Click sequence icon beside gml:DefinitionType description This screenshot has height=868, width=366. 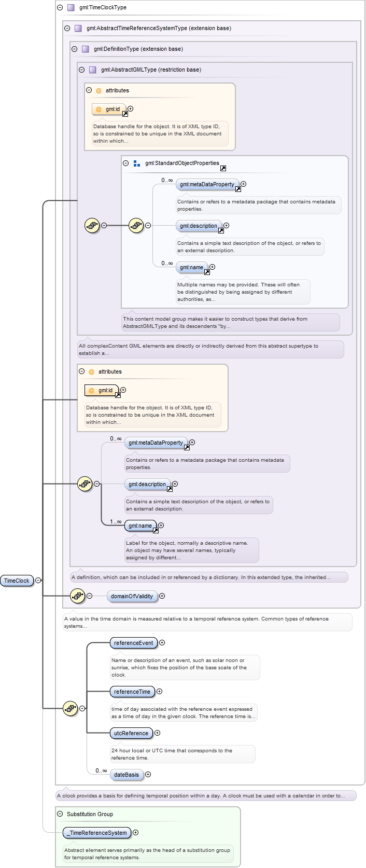(85, 484)
